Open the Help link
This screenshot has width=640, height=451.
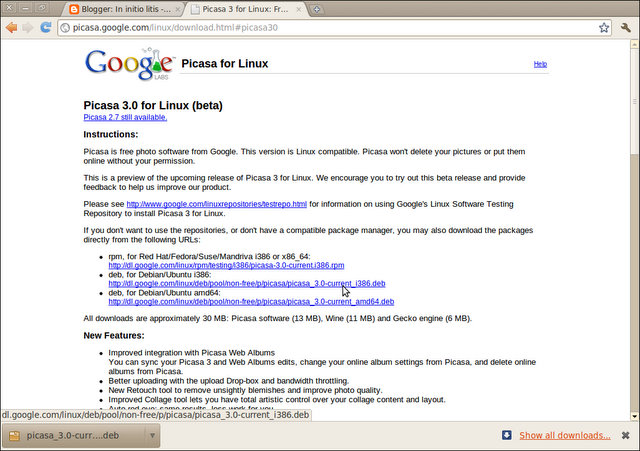[540, 64]
